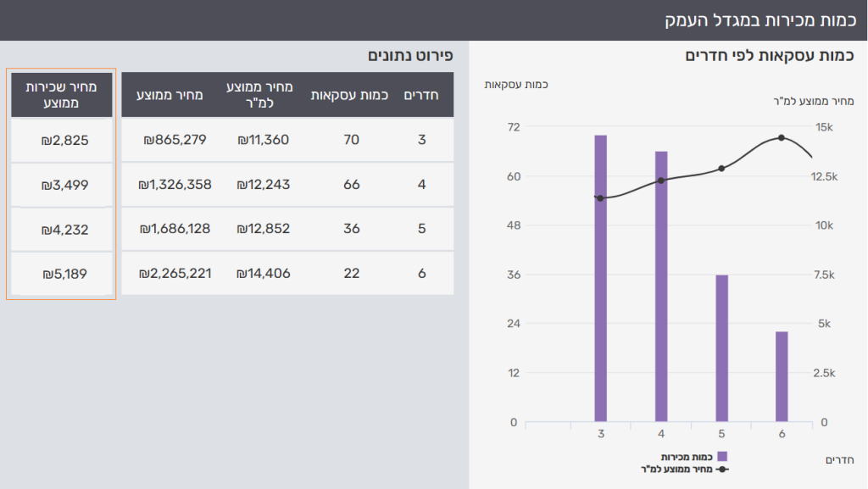Click the purple legend swatch for כמות מכירות
The image size is (868, 489).
click(722, 457)
